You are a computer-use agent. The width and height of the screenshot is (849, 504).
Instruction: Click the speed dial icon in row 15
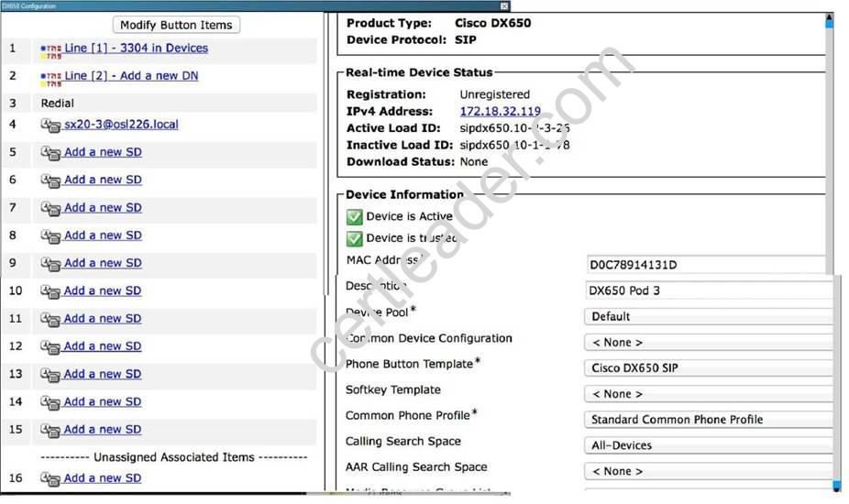click(50, 431)
